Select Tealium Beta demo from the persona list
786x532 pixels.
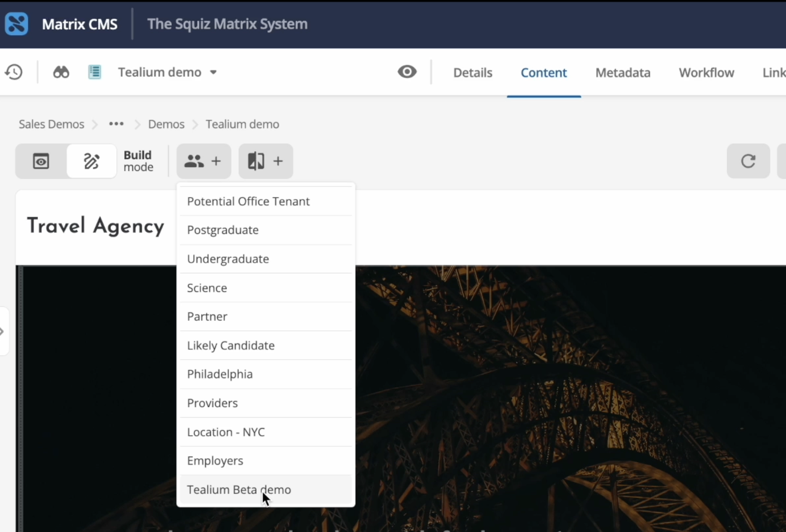[239, 490]
